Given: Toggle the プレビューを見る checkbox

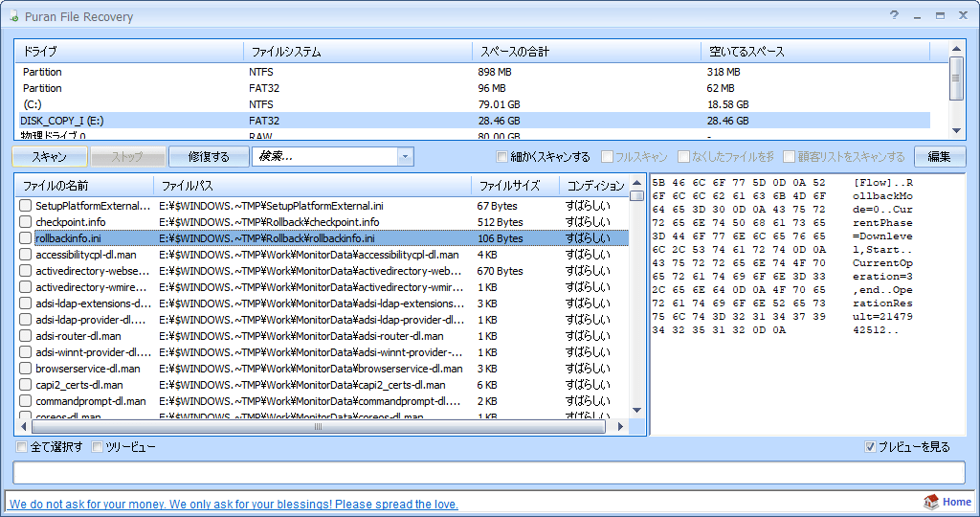Looking at the screenshot, I should tap(870, 447).
